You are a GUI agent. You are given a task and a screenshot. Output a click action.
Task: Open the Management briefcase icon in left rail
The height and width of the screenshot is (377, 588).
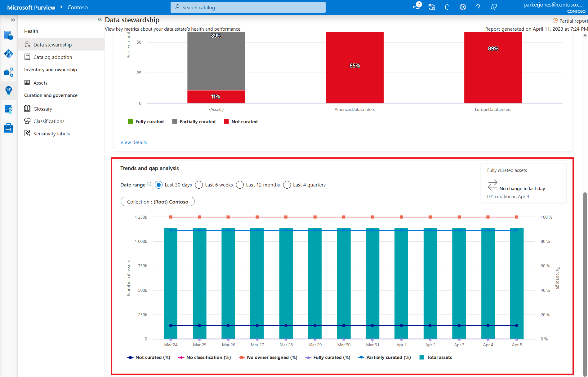[9, 128]
